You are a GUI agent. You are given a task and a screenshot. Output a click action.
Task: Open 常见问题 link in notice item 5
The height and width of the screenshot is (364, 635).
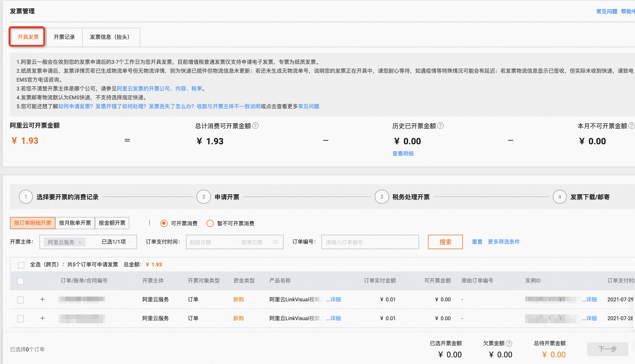309,106
